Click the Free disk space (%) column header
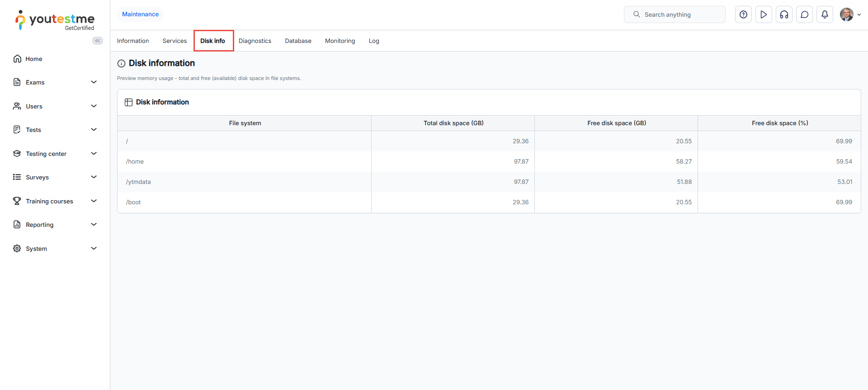Screen dimensions: 868x390 click(x=779, y=123)
